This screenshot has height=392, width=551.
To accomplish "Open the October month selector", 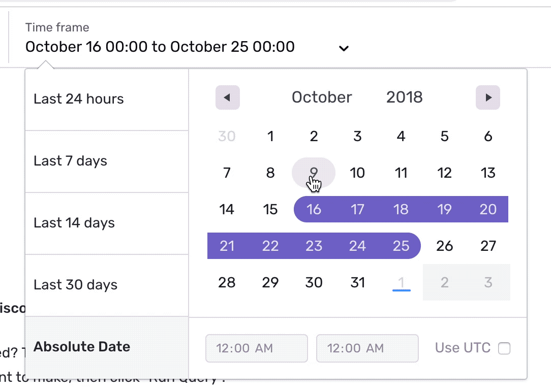I will (322, 97).
